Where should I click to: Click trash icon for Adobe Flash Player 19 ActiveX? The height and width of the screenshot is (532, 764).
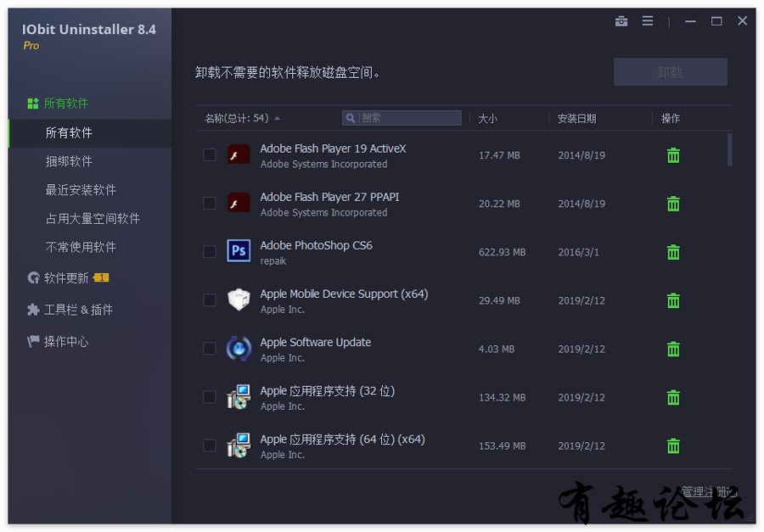tap(673, 155)
